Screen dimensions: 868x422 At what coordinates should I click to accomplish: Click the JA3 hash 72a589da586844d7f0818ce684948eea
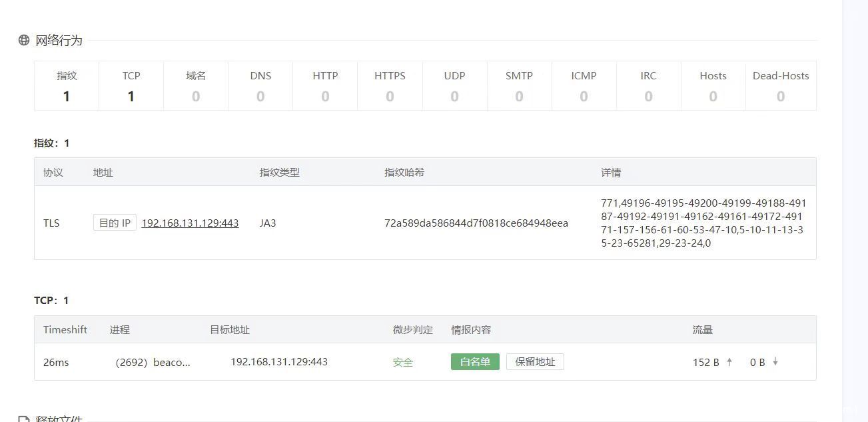tap(476, 223)
